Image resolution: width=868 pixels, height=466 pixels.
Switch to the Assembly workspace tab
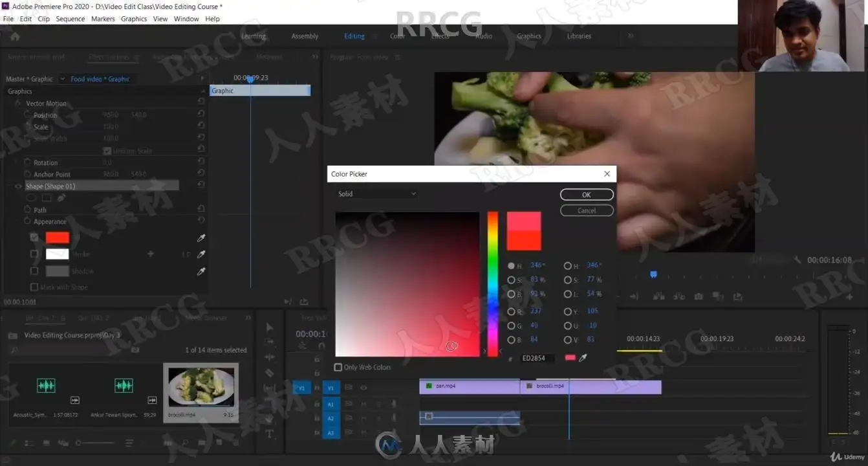tap(305, 36)
